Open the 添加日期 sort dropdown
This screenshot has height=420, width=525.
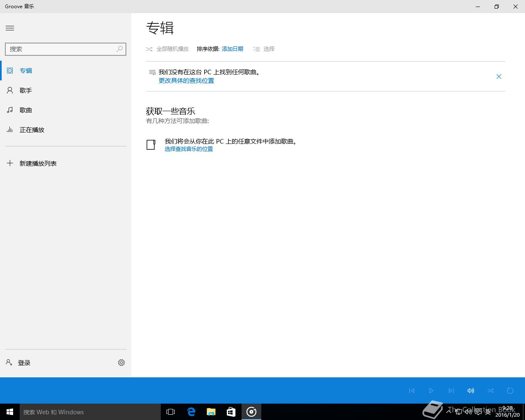[233, 49]
